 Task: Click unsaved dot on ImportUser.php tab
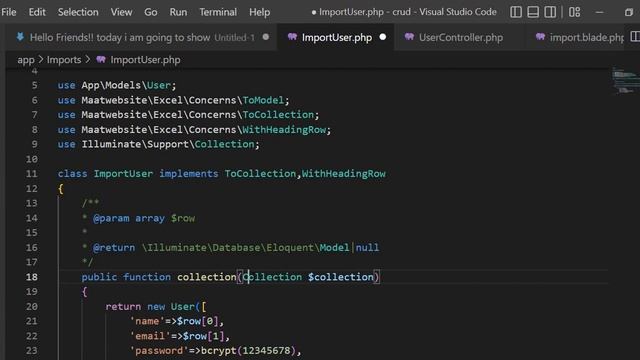[x=382, y=37]
